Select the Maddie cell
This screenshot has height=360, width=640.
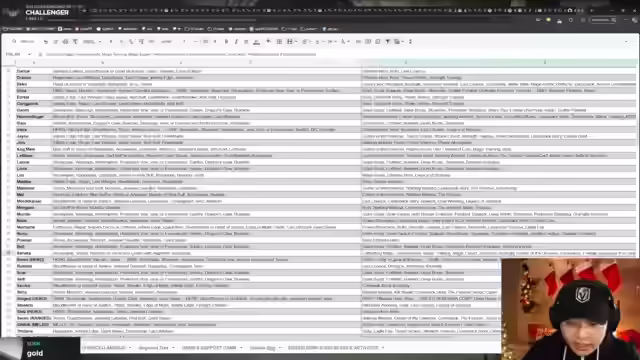(x=33, y=182)
